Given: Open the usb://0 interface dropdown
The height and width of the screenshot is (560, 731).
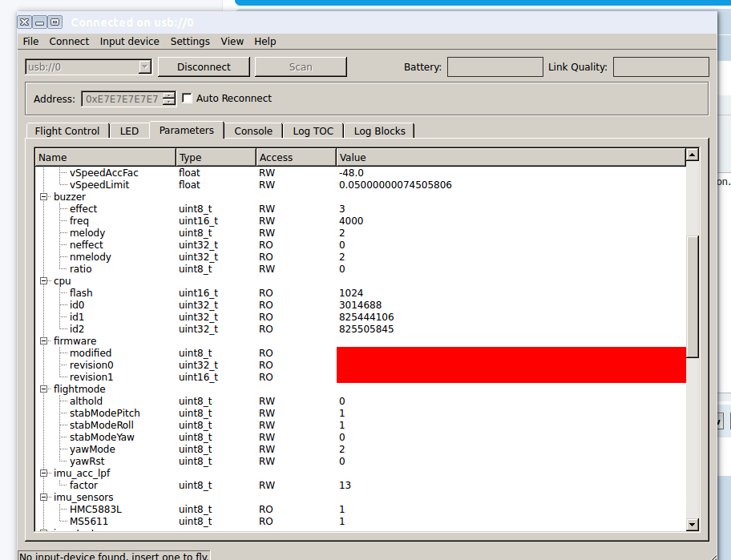Looking at the screenshot, I should [144, 67].
